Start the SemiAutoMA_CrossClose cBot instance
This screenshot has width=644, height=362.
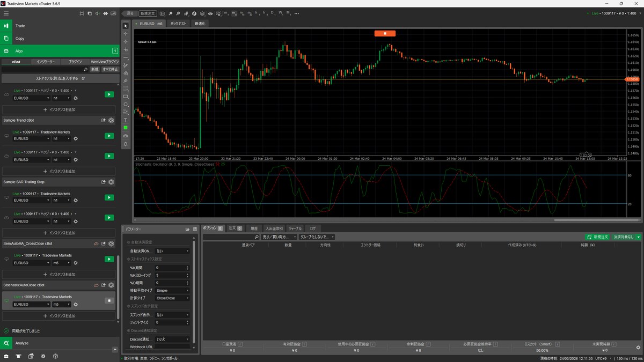pyautogui.click(x=109, y=260)
